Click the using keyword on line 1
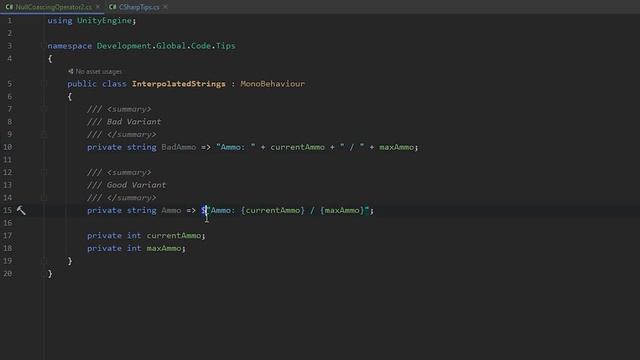 point(60,20)
